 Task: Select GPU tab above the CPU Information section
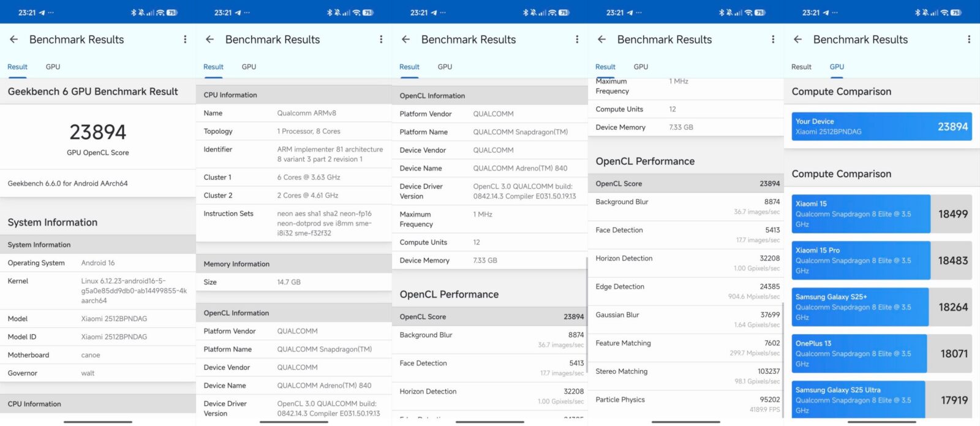click(x=249, y=67)
